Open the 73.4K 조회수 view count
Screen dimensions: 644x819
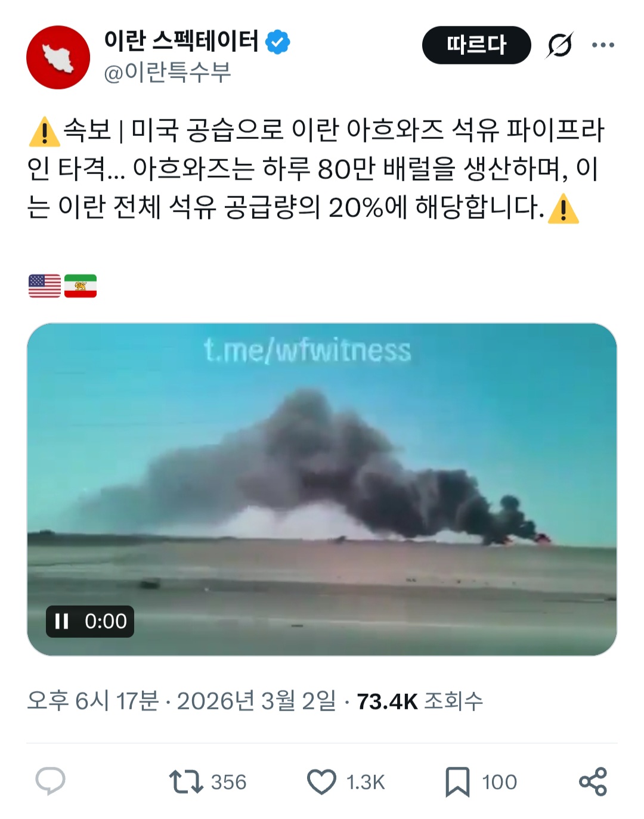(x=420, y=702)
